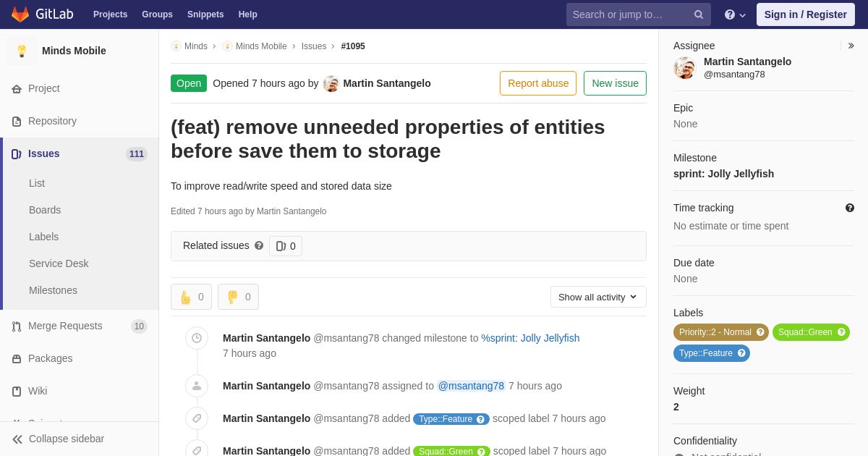Click the GitLab fox logo

point(20,14)
